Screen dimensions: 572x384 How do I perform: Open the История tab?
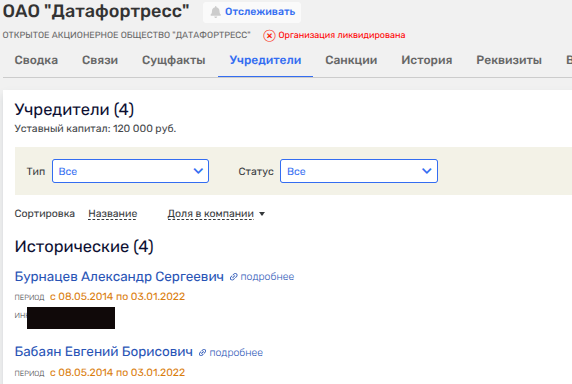coord(427,60)
